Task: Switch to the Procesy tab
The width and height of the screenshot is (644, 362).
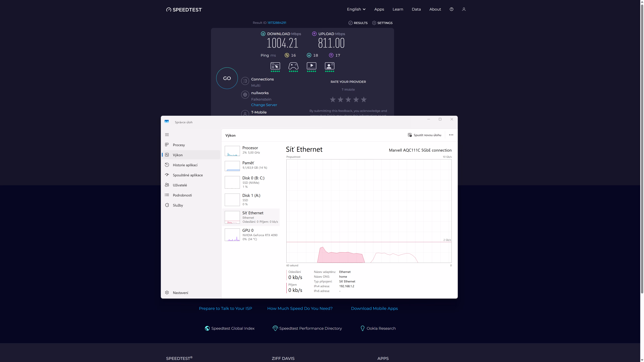Action: click(178, 145)
